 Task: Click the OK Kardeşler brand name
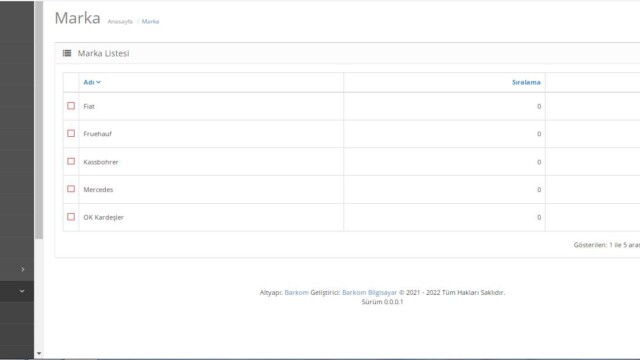pyautogui.click(x=103, y=217)
